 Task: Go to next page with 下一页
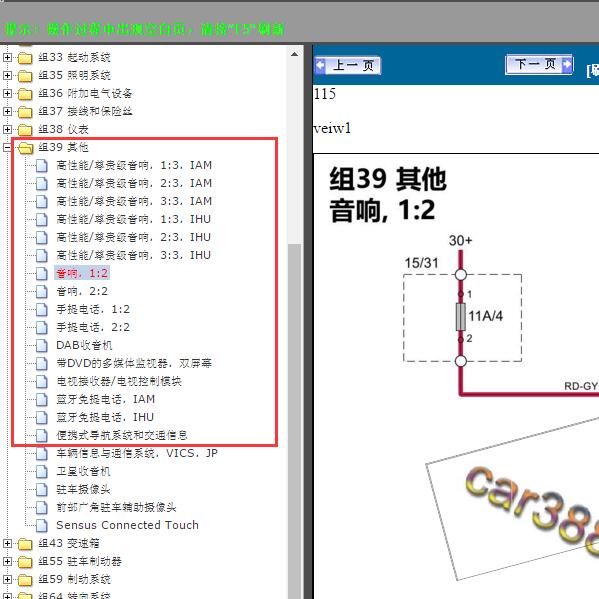539,64
